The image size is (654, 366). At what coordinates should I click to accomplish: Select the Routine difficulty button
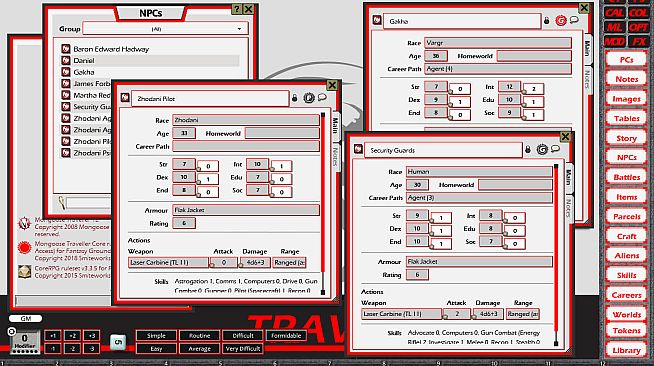tap(199, 336)
